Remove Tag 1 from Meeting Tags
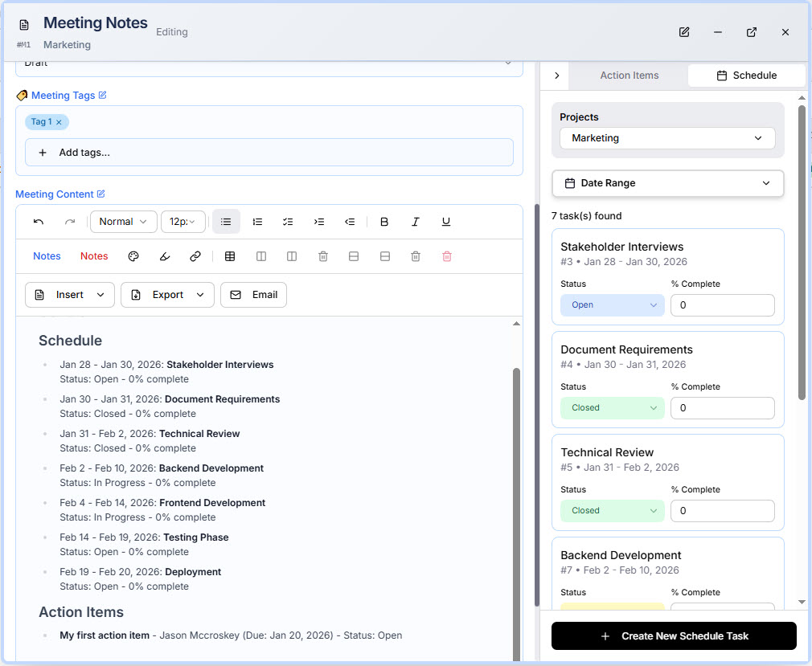Image resolution: width=812 pixels, height=666 pixels. click(59, 121)
